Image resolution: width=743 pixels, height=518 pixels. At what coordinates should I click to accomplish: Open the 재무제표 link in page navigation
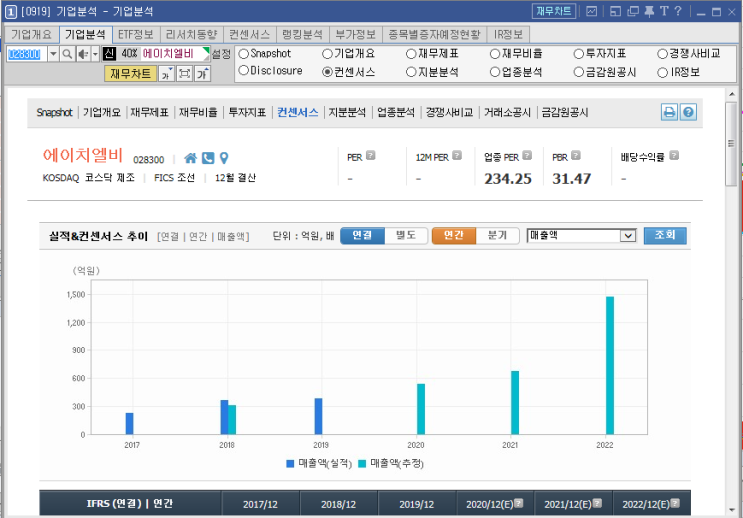click(x=149, y=112)
